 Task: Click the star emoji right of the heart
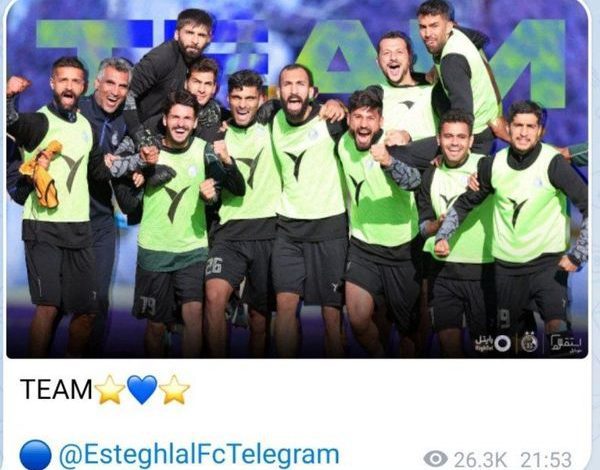174,389
